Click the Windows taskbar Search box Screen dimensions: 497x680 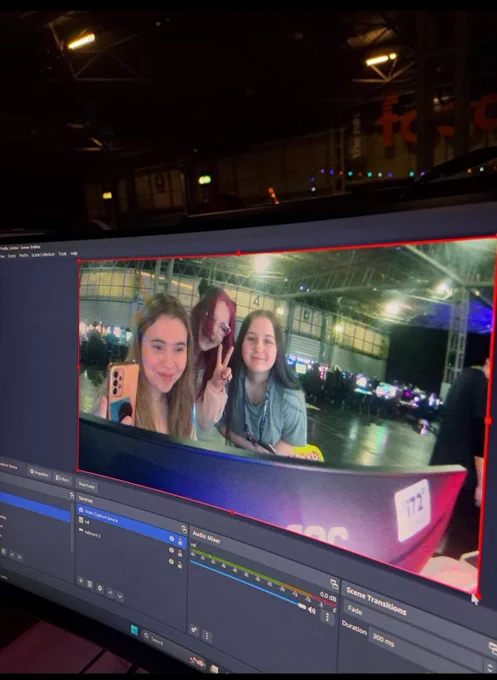coord(173,647)
